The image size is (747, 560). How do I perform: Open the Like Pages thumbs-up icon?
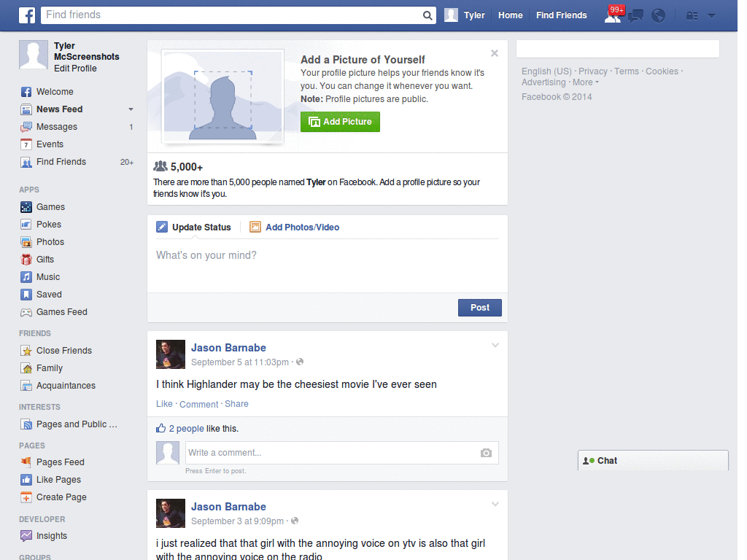(26, 480)
